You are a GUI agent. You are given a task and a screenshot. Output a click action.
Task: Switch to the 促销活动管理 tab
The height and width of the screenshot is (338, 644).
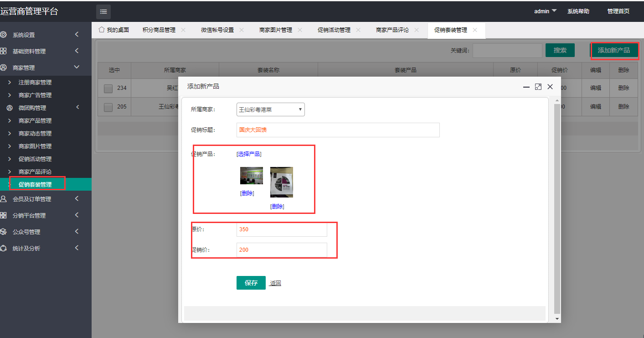pyautogui.click(x=334, y=30)
